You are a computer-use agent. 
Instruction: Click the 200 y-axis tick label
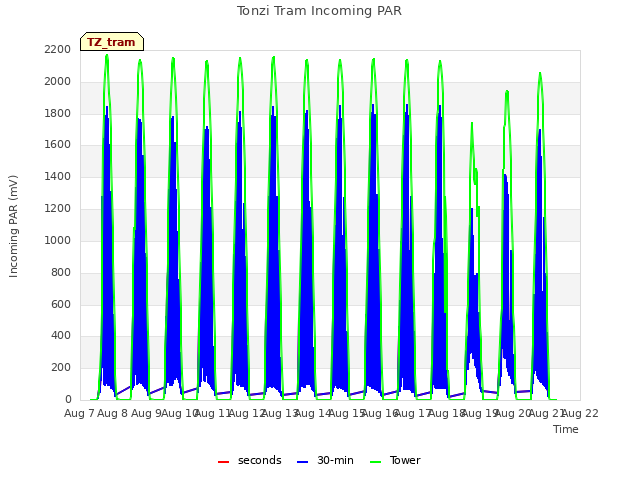point(61,367)
